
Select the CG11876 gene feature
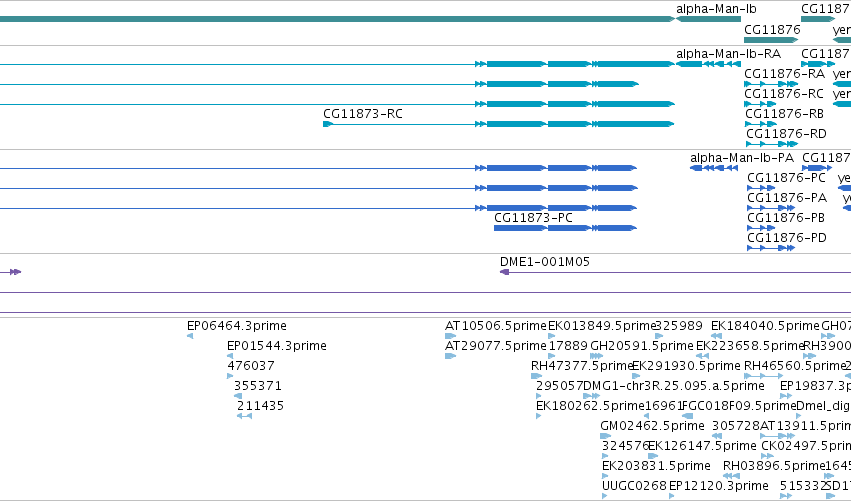tap(771, 40)
